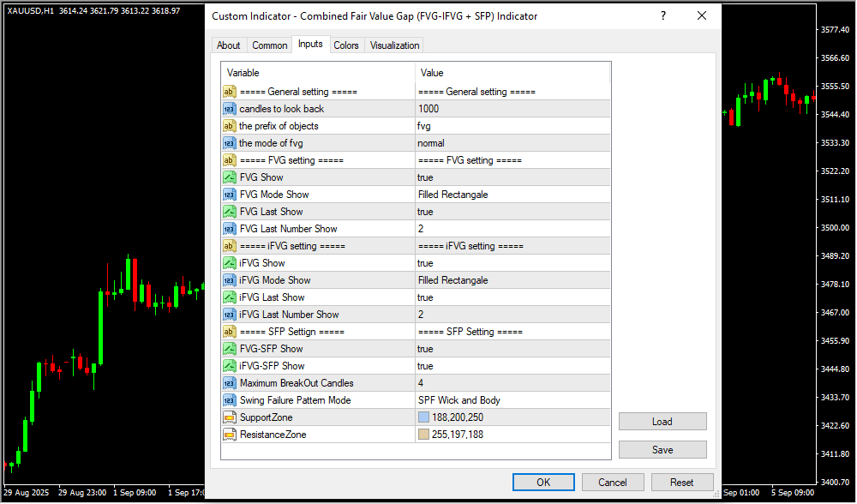
Task: Click the boolean icon beside 'iFVG Last Show'
Action: 229,297
